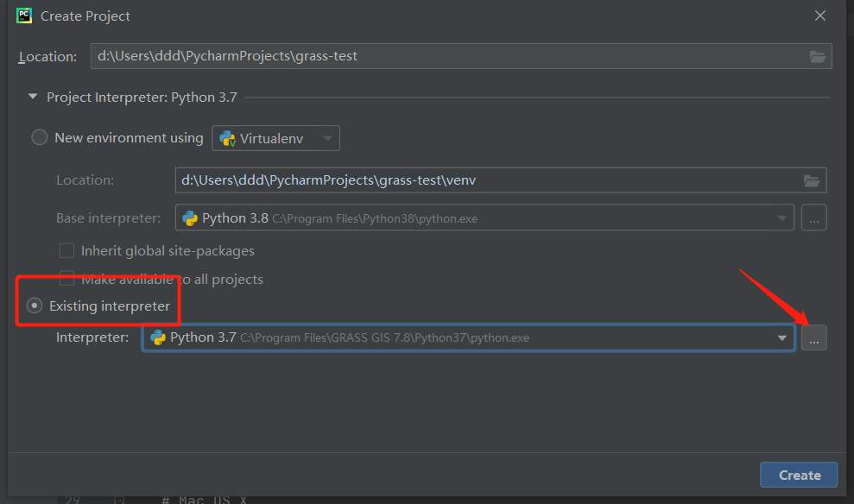Check Make available to all projects checkbox

pyautogui.click(x=66, y=280)
